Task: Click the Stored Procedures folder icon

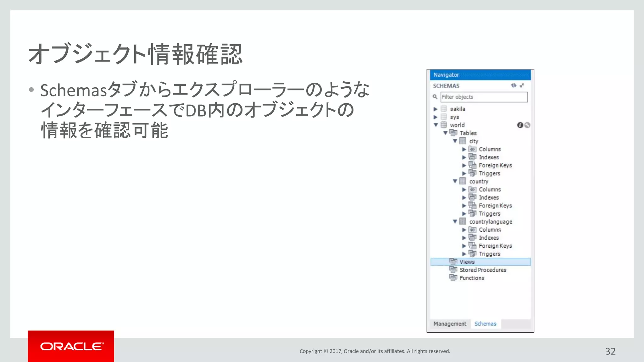Action: pos(453,270)
